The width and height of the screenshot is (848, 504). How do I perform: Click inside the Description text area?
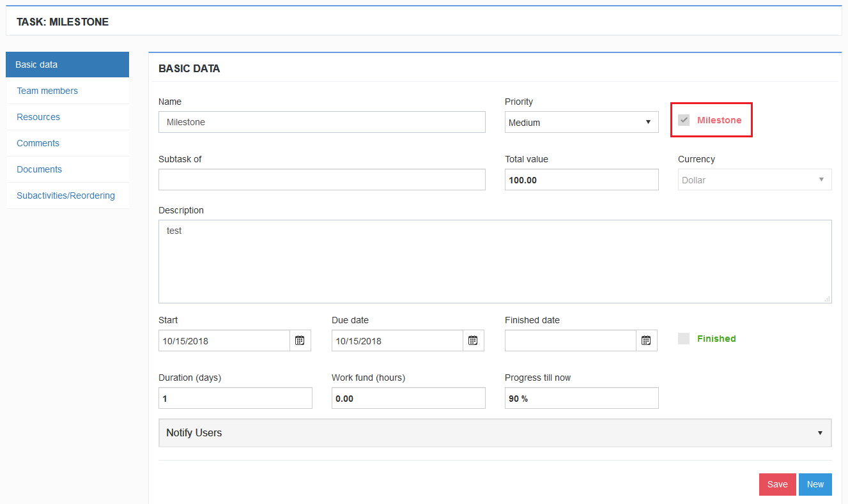point(495,262)
